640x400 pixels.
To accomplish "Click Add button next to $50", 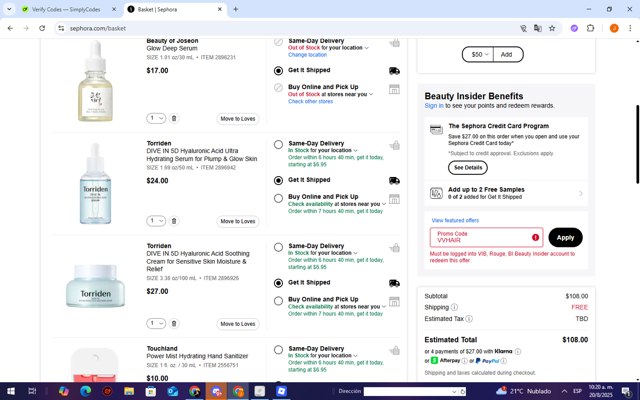I will (507, 54).
